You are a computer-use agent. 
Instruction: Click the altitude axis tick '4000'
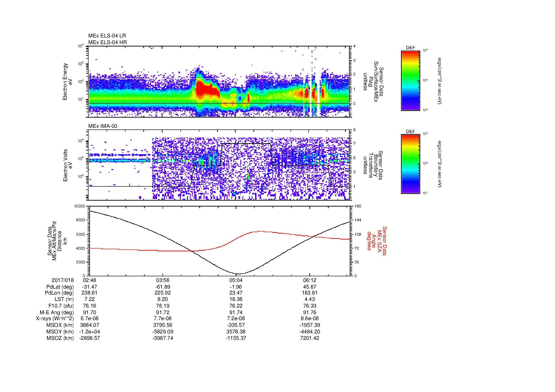tap(81, 248)
